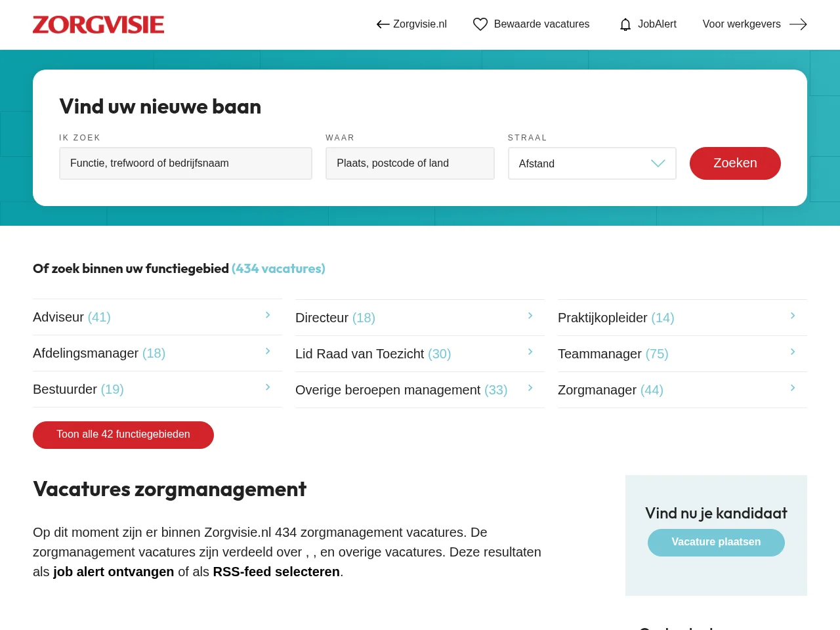Click the left arrow icon beside Zorgvisie.nl
The height and width of the screenshot is (630, 840).
tap(383, 24)
